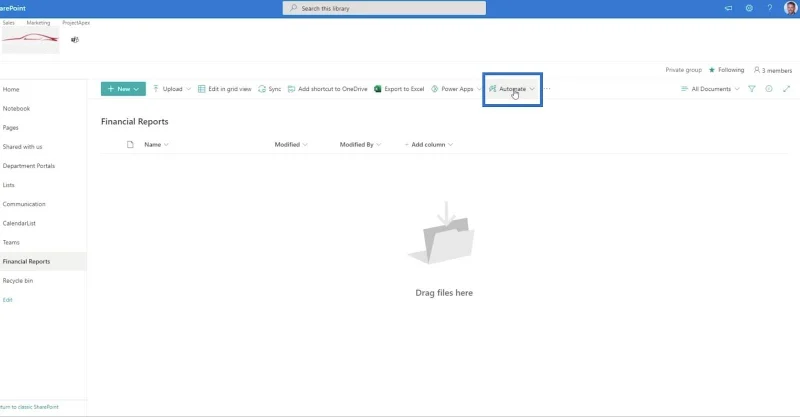Open the Marketing hub link

pyautogui.click(x=38, y=23)
